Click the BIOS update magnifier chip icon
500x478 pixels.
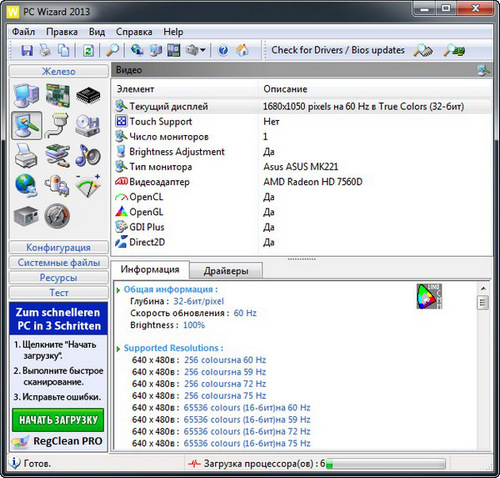click(454, 51)
